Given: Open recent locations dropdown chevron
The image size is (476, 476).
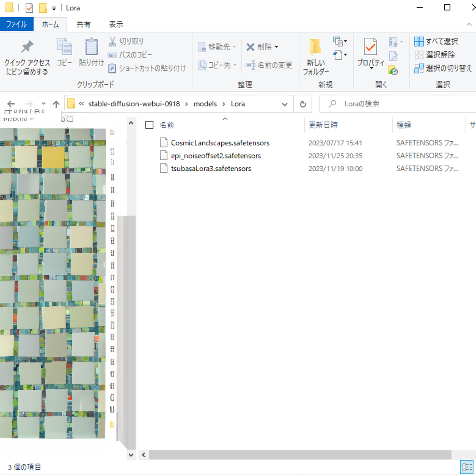Looking at the screenshot, I should tap(44, 104).
